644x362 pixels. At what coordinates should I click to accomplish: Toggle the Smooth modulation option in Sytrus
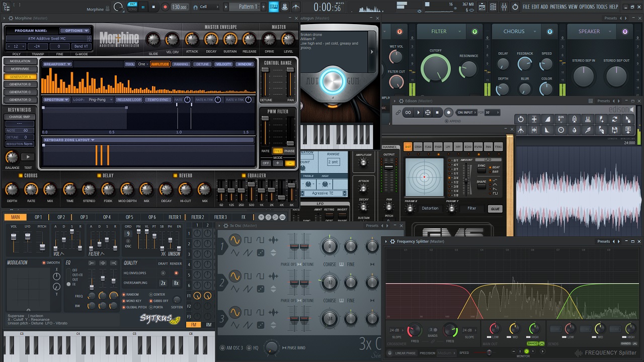pyautogui.click(x=44, y=262)
